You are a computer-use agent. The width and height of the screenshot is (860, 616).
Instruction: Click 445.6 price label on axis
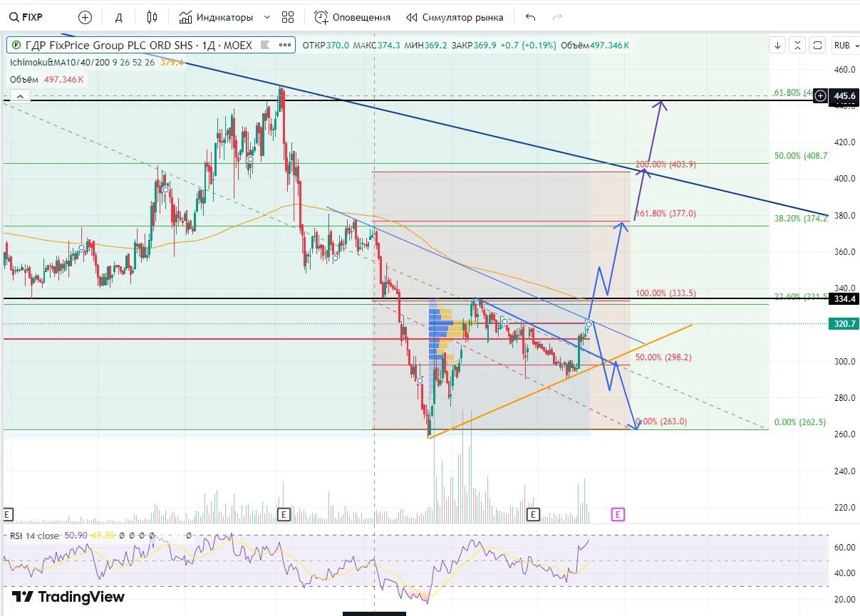coord(844,95)
